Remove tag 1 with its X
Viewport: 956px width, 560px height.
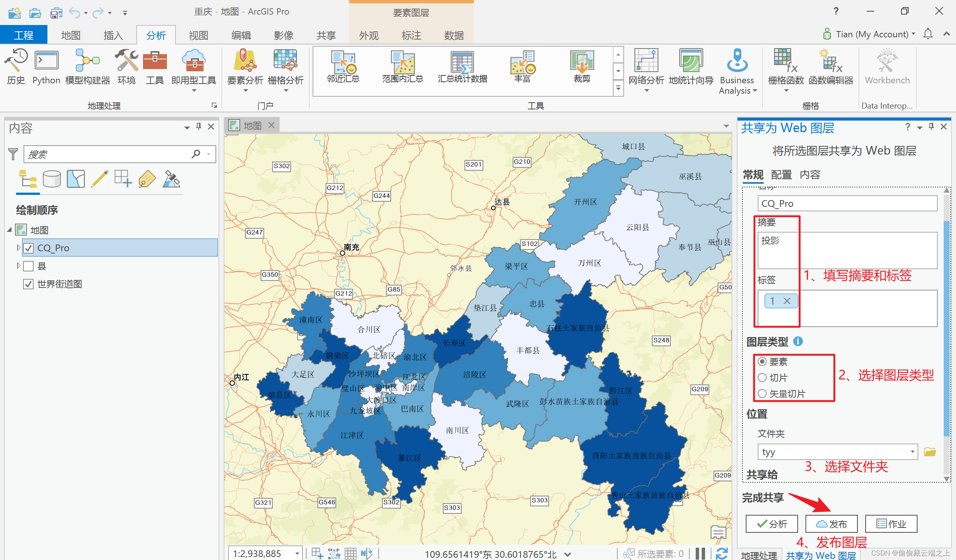click(x=787, y=301)
